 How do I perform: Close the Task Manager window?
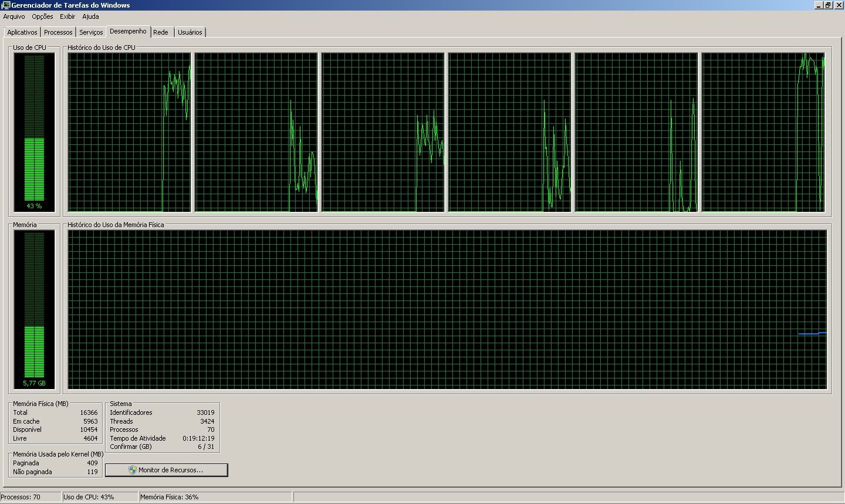839,5
